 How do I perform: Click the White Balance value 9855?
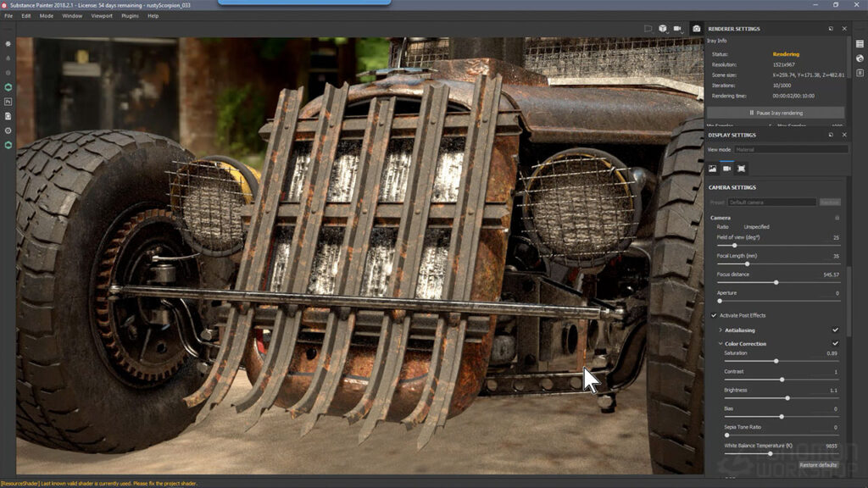click(x=832, y=446)
